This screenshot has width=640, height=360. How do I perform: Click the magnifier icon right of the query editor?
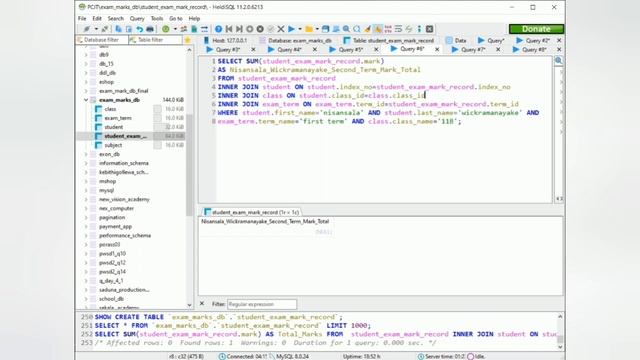pos(558,61)
